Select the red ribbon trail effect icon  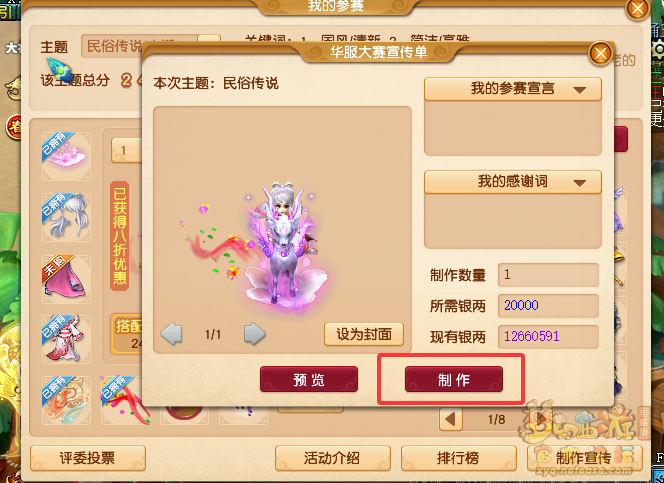(125, 400)
